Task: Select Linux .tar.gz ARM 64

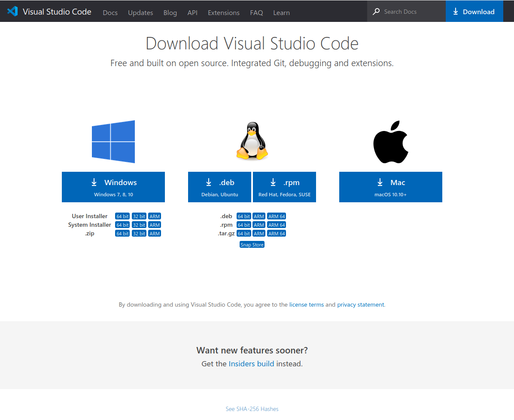Action: [x=277, y=234]
